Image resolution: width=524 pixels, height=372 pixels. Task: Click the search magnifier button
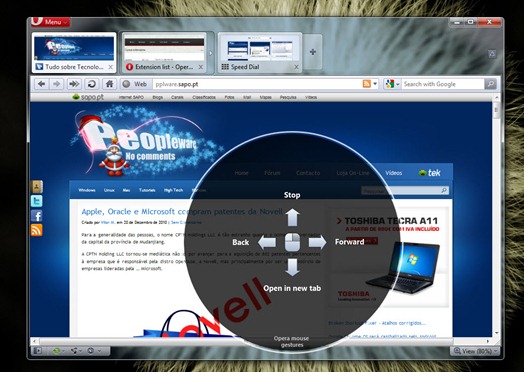coord(490,84)
